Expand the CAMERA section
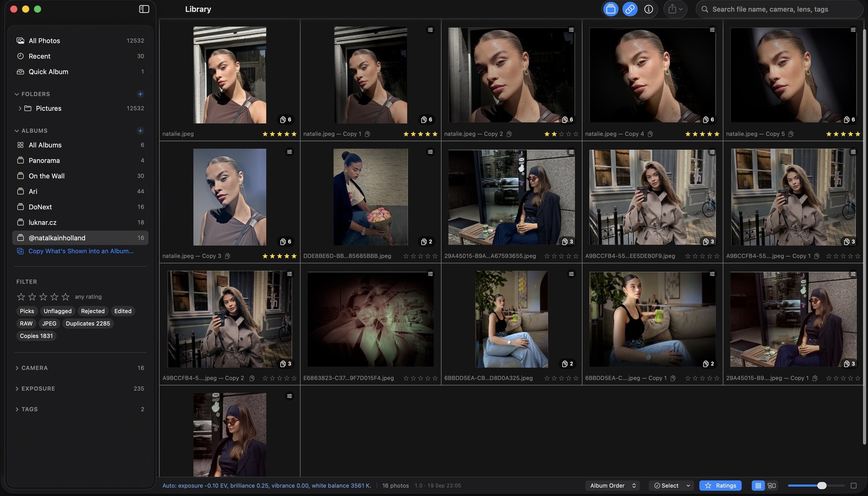 tap(17, 368)
